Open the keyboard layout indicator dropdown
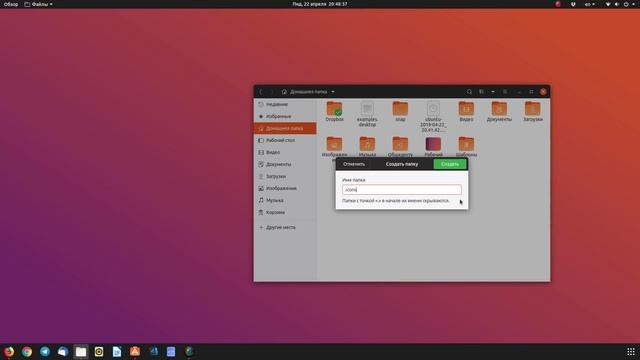 pyautogui.click(x=589, y=4)
